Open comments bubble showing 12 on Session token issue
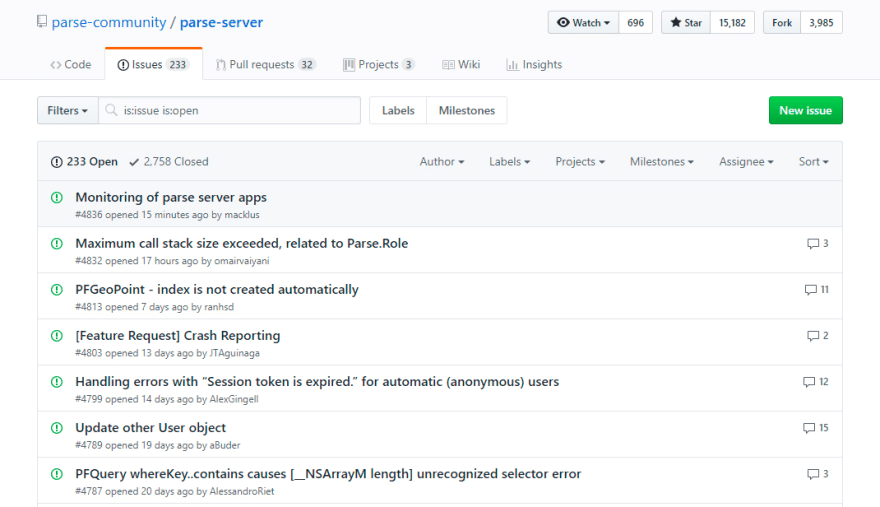The height and width of the screenshot is (507, 880). 815,382
